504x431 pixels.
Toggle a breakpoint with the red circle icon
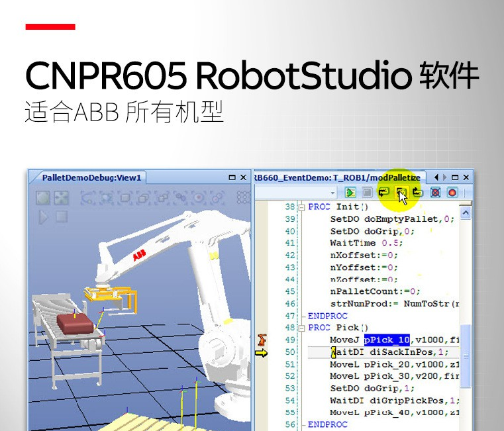tap(452, 193)
